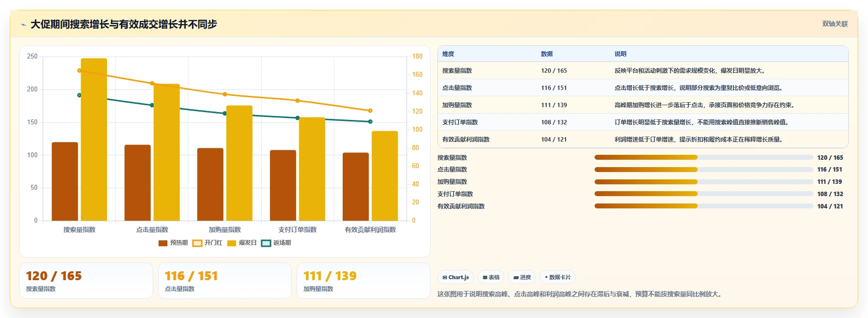The width and height of the screenshot is (868, 318).
Task: Click table cell 120 / 165
Action: pos(554,71)
